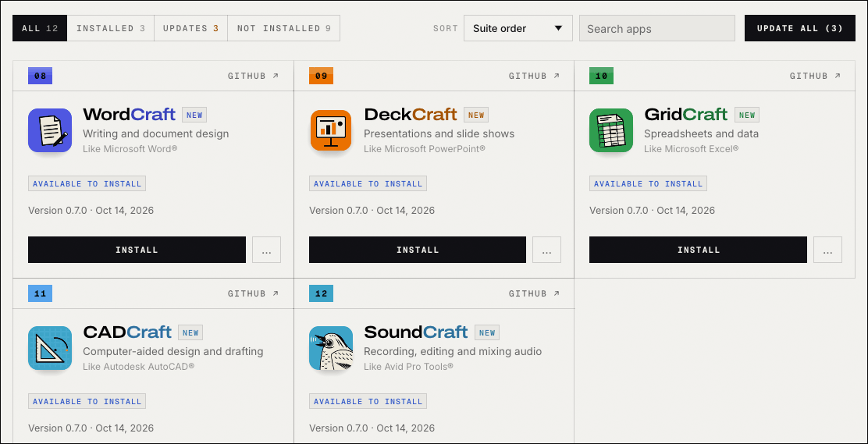Viewport: 868px width, 444px height.
Task: Open more options for DeckCraft
Action: 547,250
